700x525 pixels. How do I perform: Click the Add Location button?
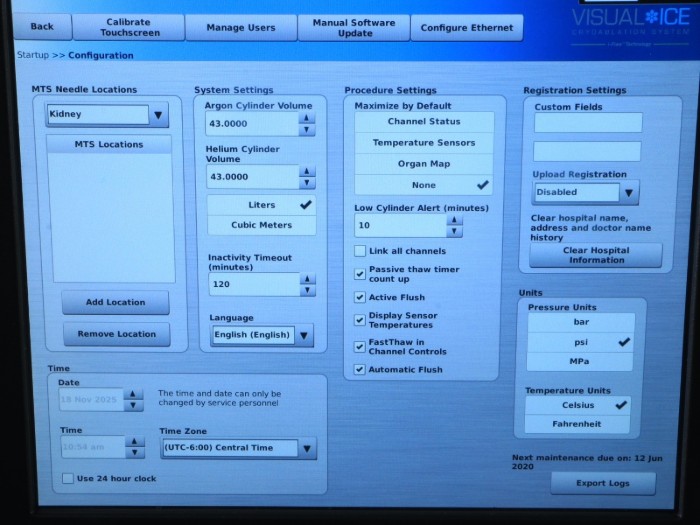115,302
